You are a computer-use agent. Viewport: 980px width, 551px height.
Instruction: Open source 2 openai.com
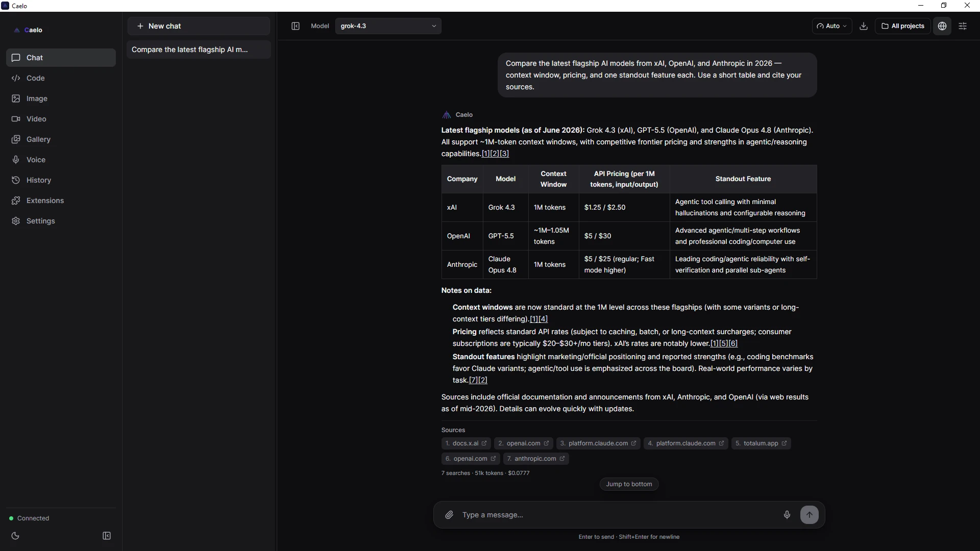point(524,443)
